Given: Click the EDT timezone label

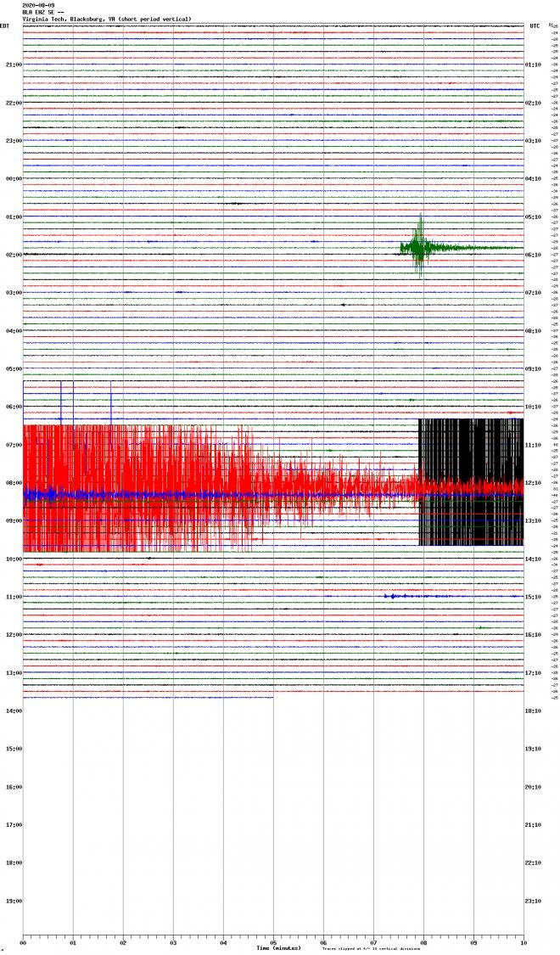Looking at the screenshot, I should [x=5, y=26].
